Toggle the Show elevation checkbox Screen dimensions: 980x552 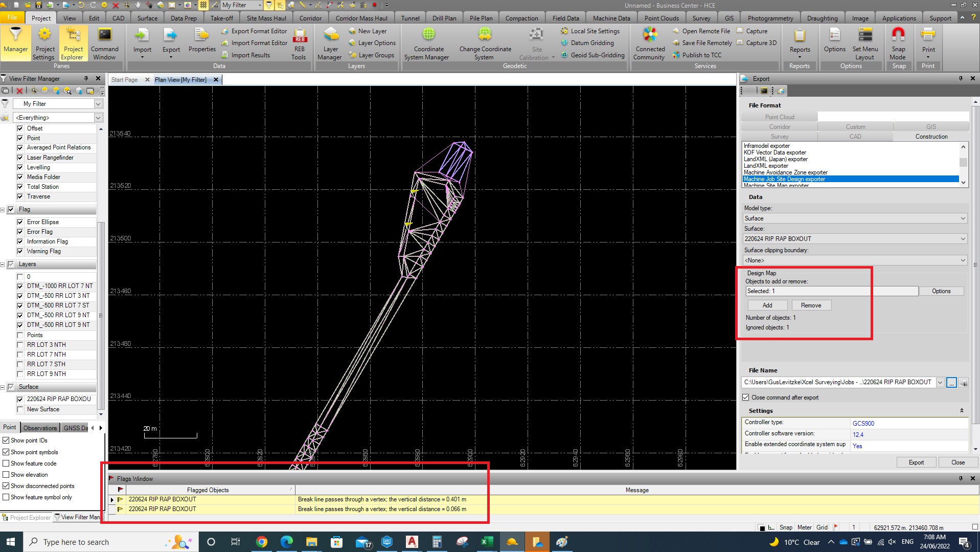[6, 475]
